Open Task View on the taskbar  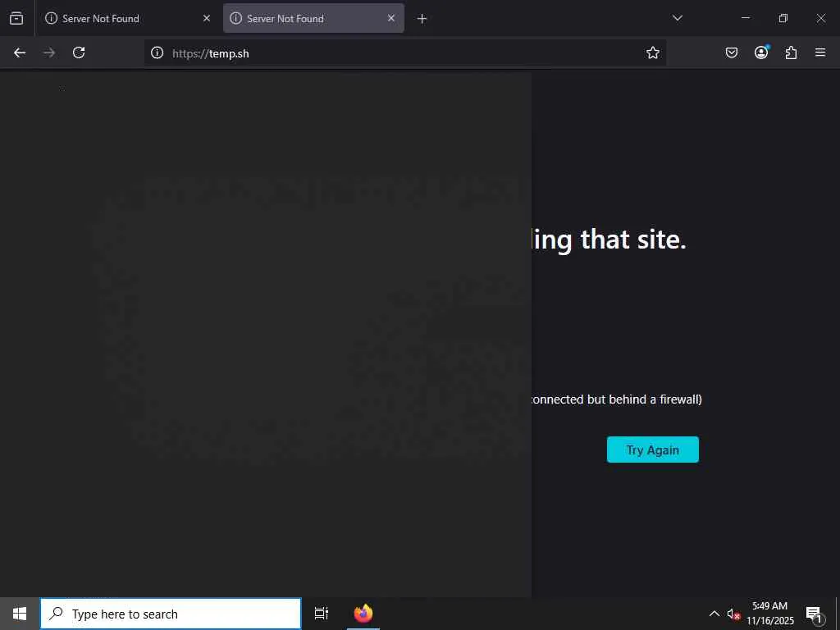322,614
